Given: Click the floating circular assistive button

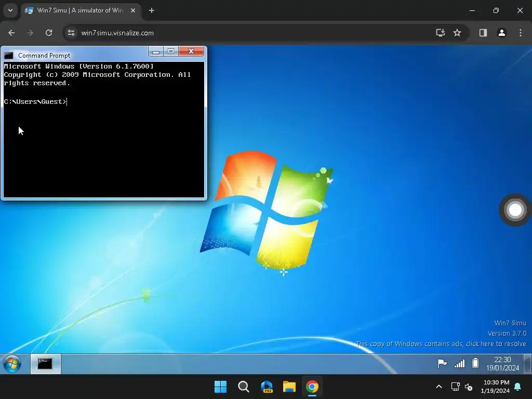Looking at the screenshot, I should [x=515, y=210].
